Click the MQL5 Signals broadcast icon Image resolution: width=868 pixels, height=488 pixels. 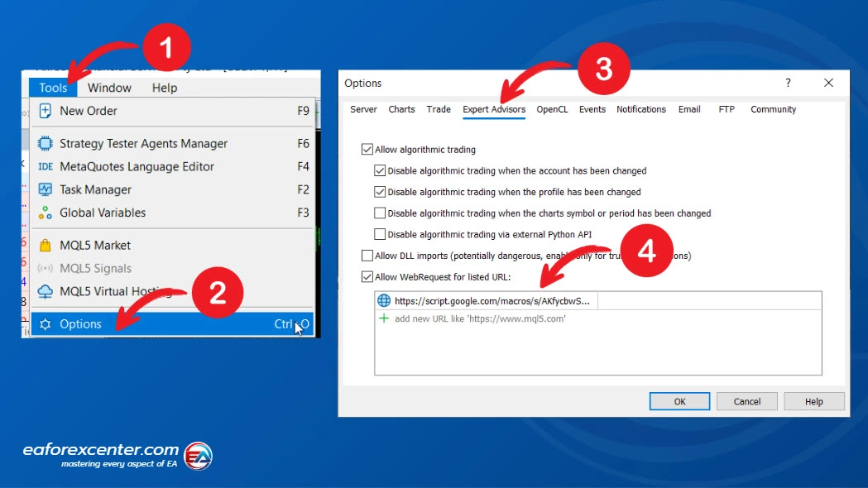pos(46,268)
